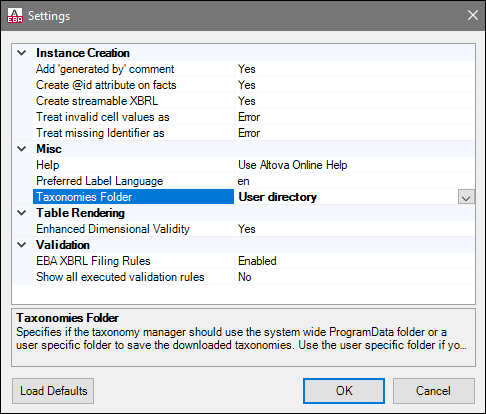Collapse the Validation section
This screenshot has height=414, width=486.
[22, 245]
